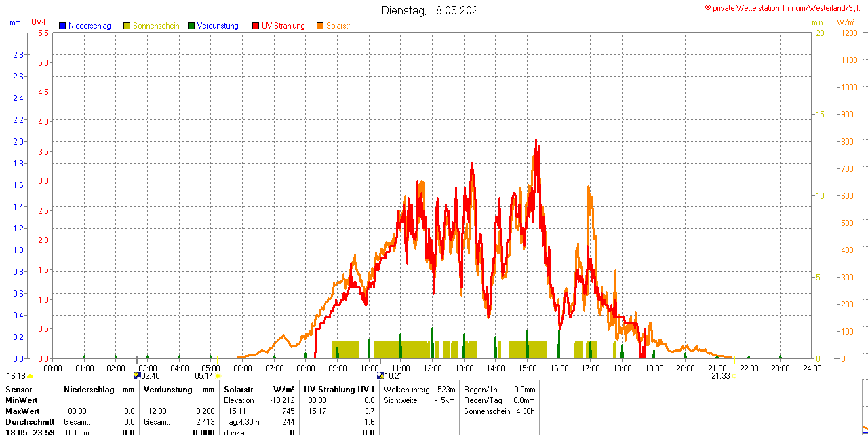This screenshot has width=868, height=435.
Task: Click the sunrise sun icon at 05:14
Action: tap(217, 375)
